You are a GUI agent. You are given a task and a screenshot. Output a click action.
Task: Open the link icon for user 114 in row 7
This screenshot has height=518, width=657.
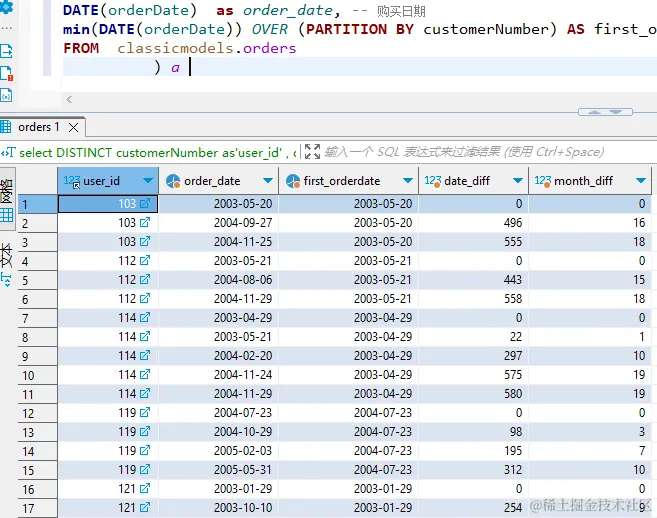pyautogui.click(x=145, y=318)
